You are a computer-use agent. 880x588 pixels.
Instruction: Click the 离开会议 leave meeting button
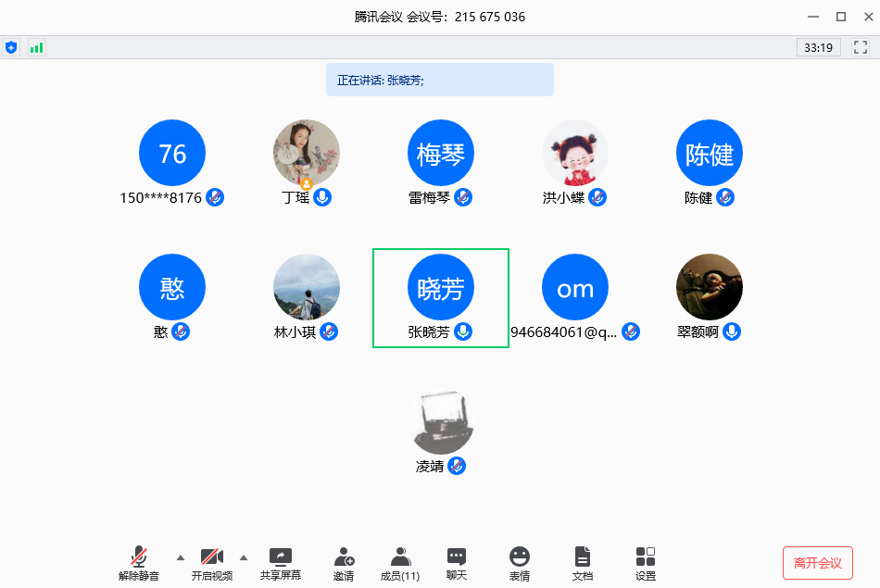tap(817, 563)
